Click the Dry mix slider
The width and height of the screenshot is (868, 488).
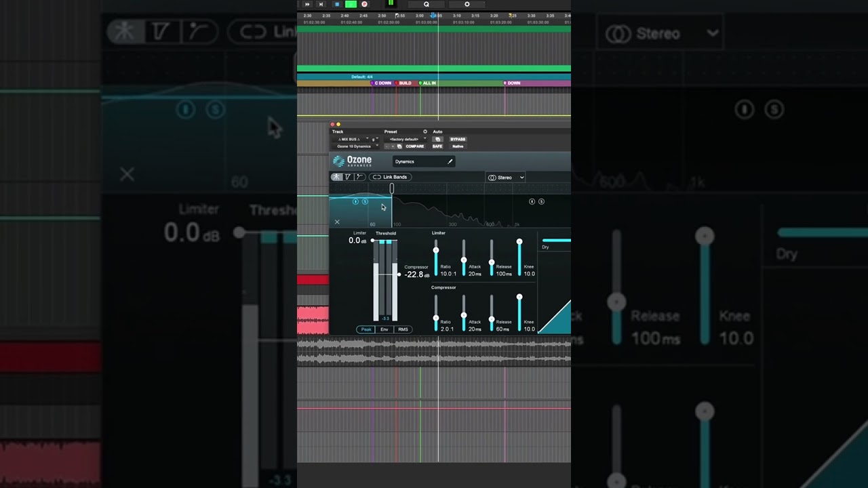pos(556,240)
